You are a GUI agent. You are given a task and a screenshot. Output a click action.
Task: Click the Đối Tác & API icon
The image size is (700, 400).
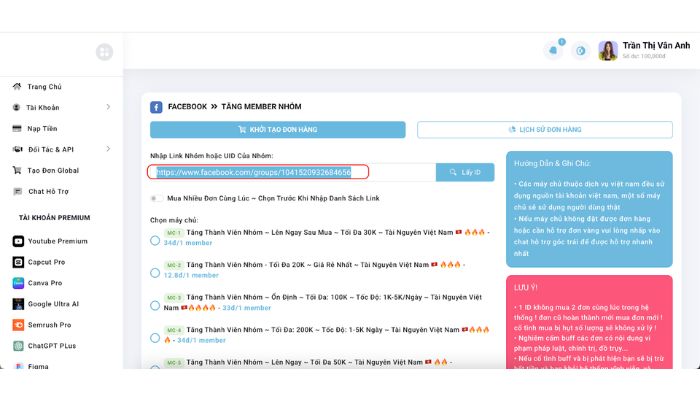click(17, 149)
